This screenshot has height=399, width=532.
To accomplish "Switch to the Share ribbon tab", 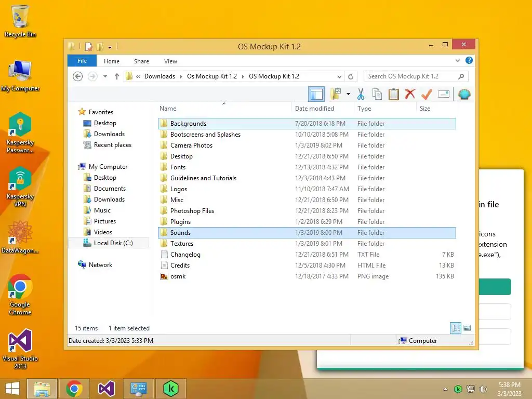I will (x=141, y=61).
